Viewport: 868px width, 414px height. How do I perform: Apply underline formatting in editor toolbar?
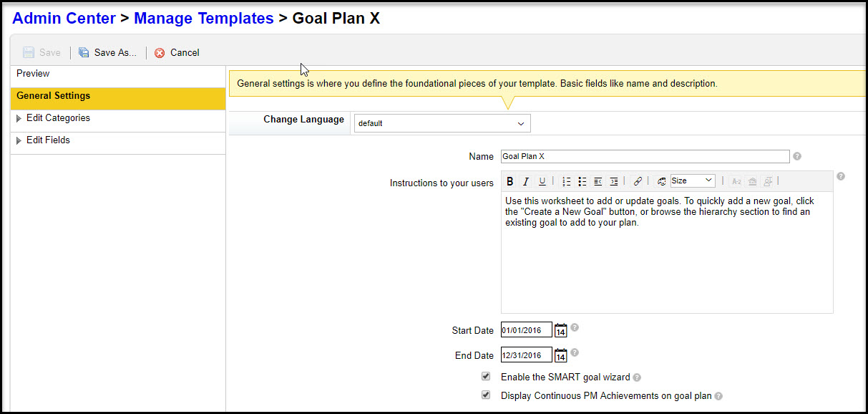pyautogui.click(x=542, y=181)
